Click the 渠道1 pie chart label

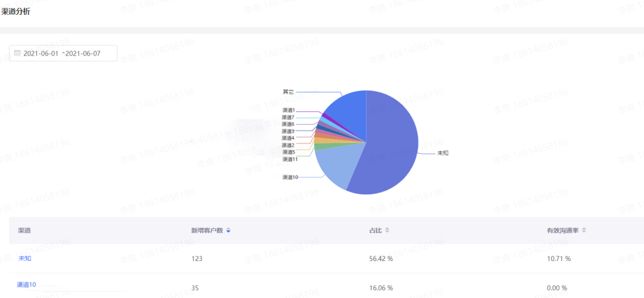click(x=289, y=110)
